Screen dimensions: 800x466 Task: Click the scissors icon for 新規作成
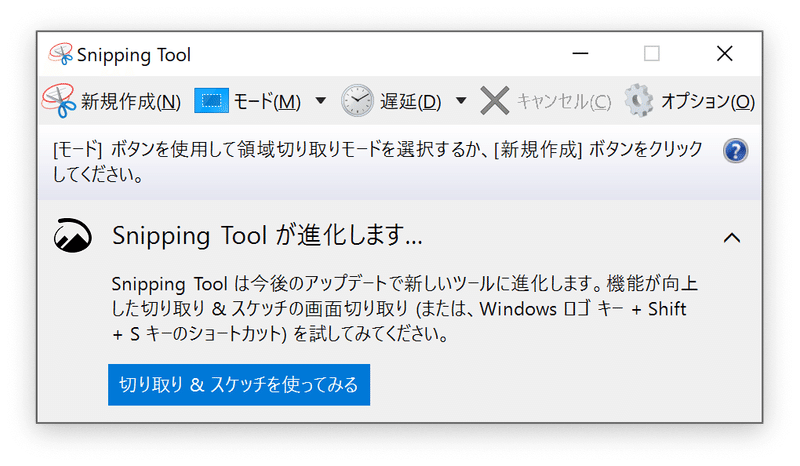[x=58, y=101]
